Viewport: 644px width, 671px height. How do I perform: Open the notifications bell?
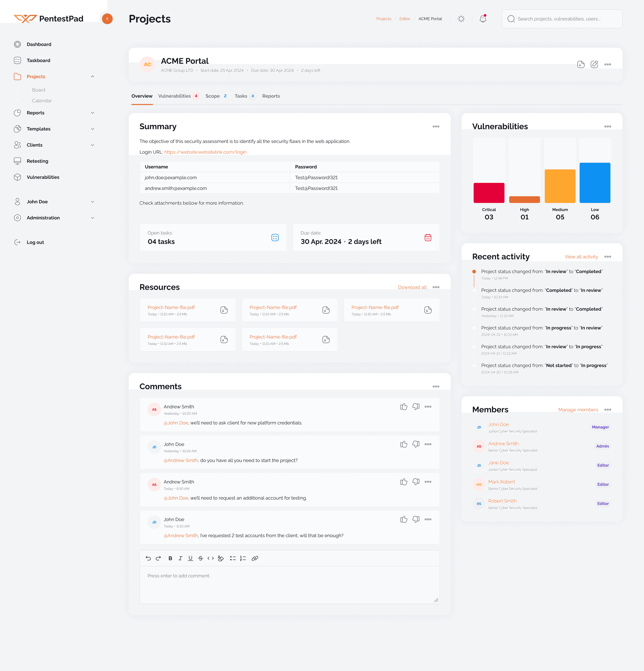[x=483, y=19]
